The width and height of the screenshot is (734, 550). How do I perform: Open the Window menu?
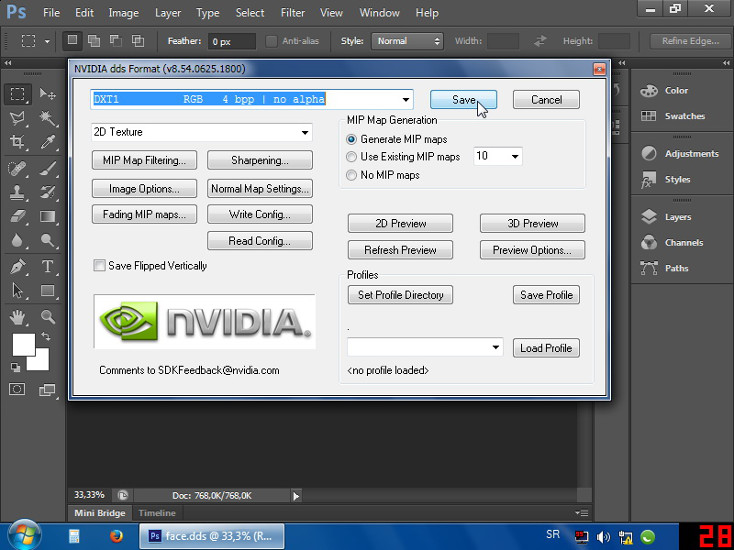click(x=380, y=13)
